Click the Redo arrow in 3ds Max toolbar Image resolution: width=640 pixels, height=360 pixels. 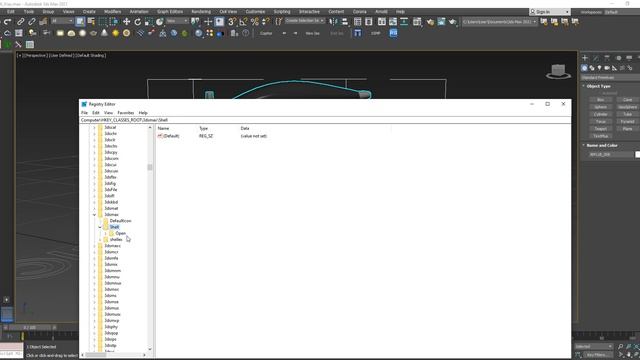pyautogui.click(x=7, y=22)
